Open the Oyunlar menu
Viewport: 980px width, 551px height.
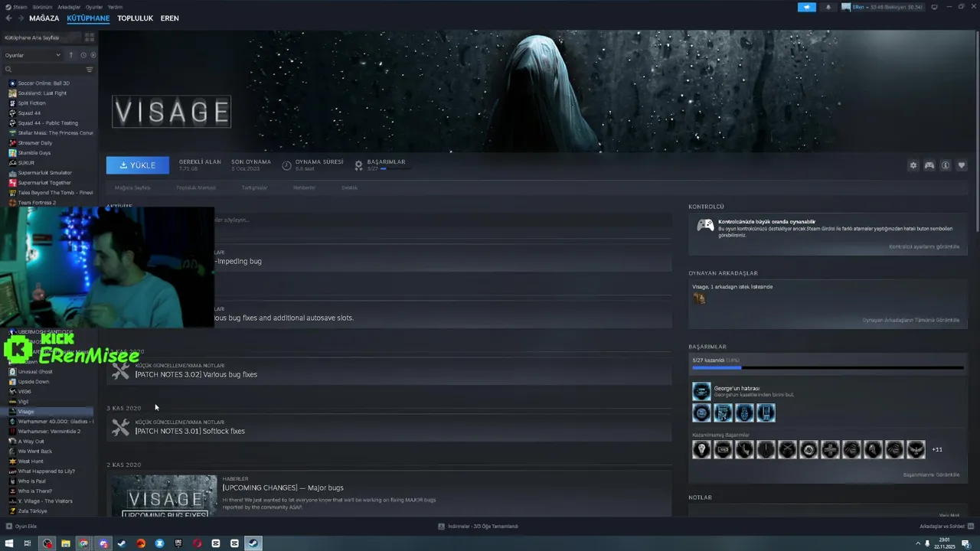[94, 7]
